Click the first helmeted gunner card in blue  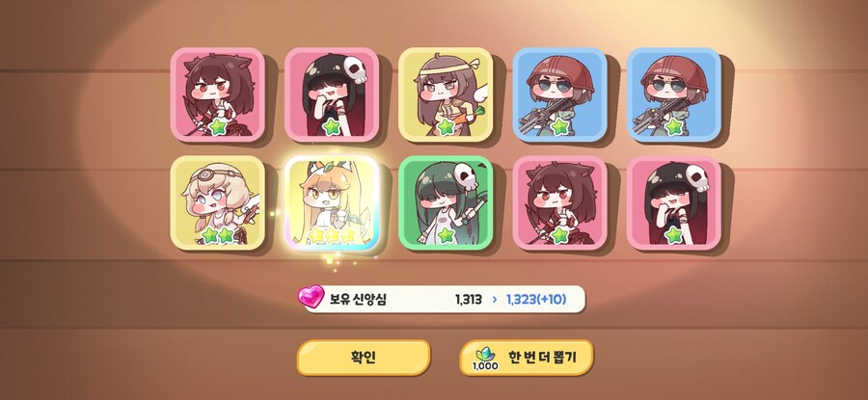click(559, 94)
